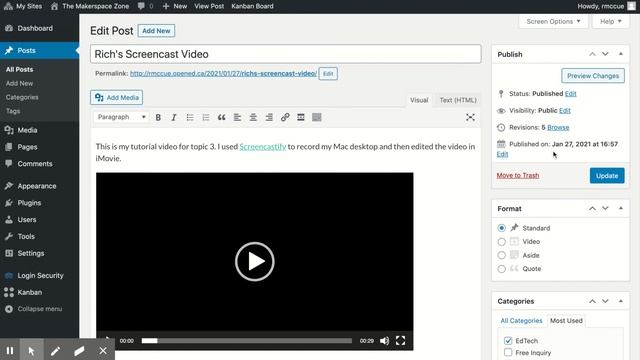The height and width of the screenshot is (360, 640).
Task: Toggle bold formatting in editor toolbar
Action: click(158, 118)
